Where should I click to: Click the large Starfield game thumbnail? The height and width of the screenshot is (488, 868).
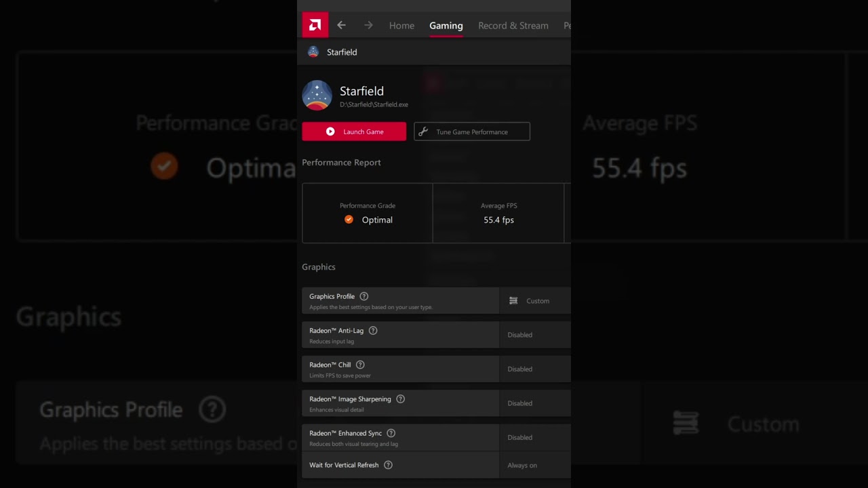click(317, 95)
